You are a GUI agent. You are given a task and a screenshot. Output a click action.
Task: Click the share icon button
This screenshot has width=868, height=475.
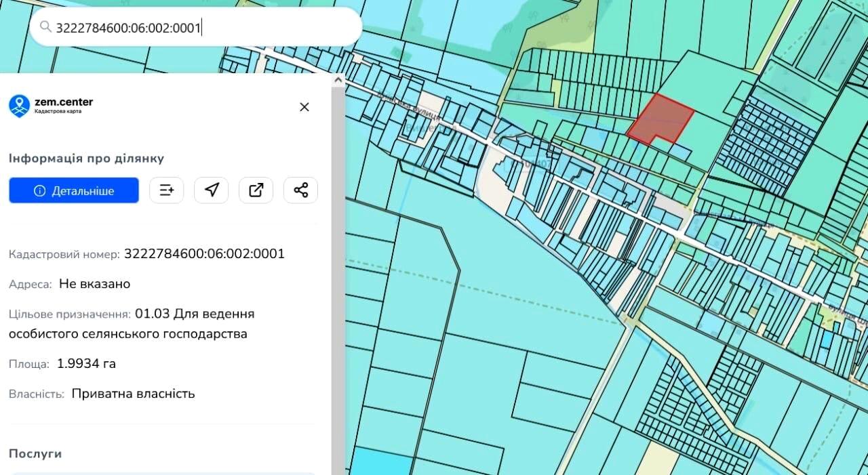(301, 190)
